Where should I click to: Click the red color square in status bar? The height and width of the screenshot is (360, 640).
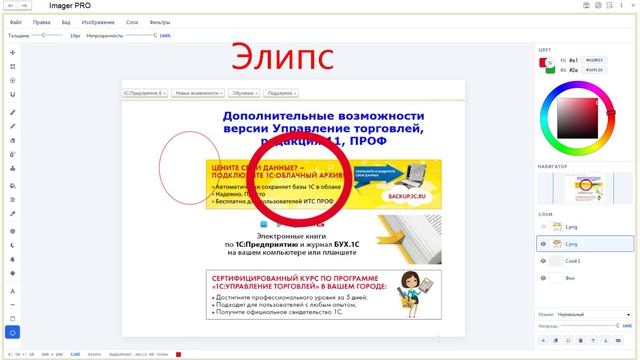[x=178, y=354]
